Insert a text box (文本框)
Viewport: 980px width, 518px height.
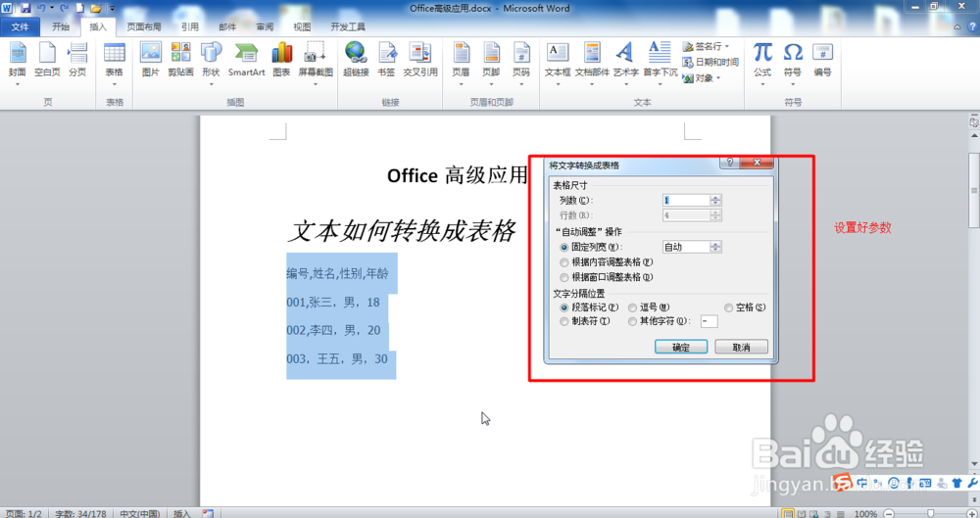click(558, 65)
